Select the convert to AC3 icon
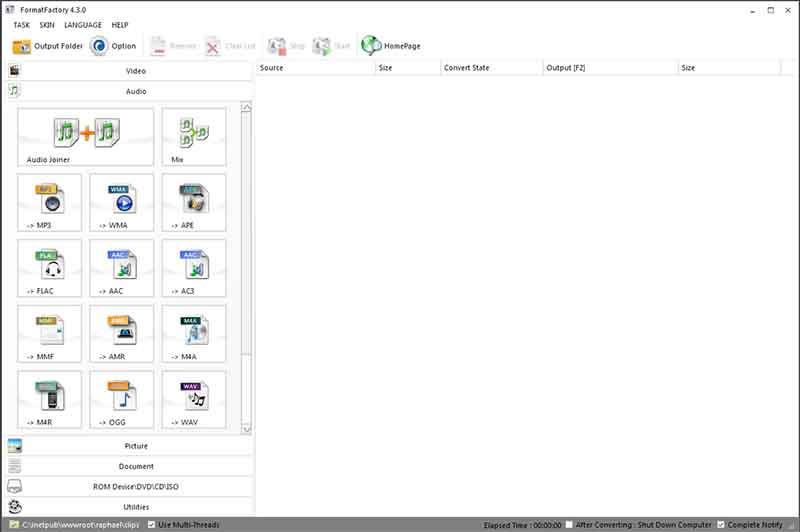 tap(194, 268)
